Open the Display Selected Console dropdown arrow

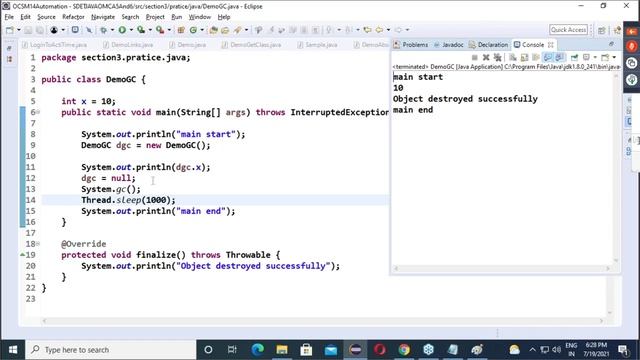(595, 58)
